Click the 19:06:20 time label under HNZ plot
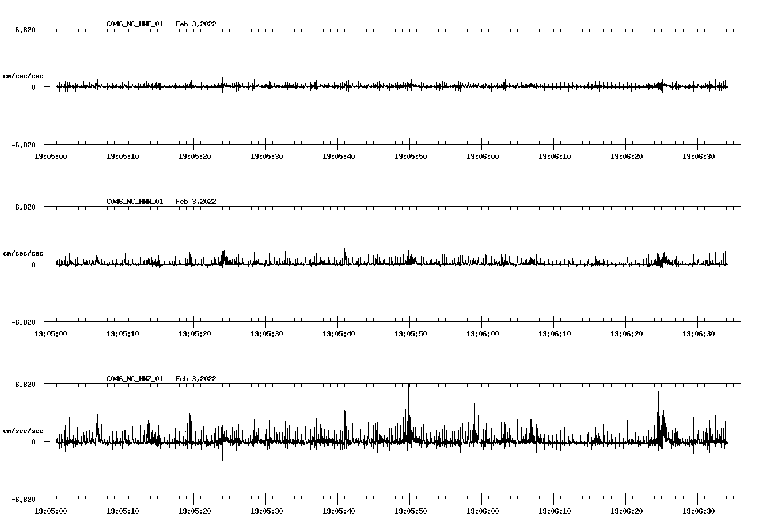 click(627, 511)
